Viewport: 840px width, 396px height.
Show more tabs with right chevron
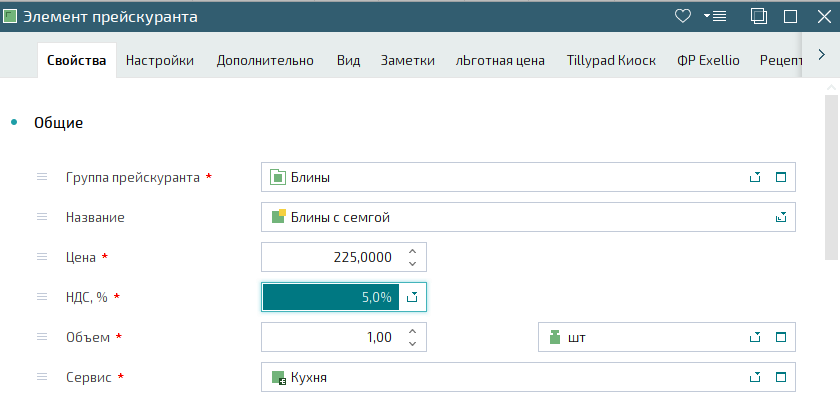click(821, 55)
